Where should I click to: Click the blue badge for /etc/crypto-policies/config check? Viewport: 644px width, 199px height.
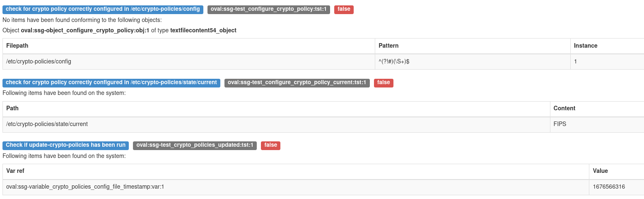click(x=103, y=9)
